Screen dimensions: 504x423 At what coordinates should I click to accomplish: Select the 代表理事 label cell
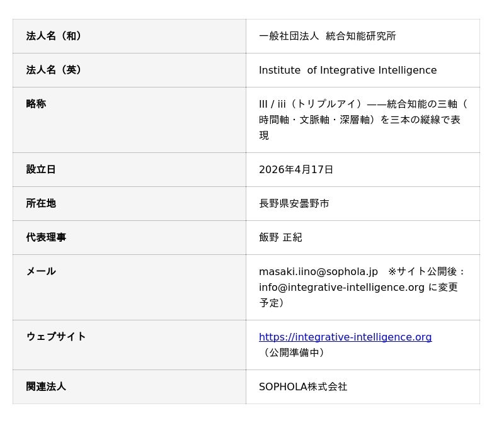(x=46, y=237)
